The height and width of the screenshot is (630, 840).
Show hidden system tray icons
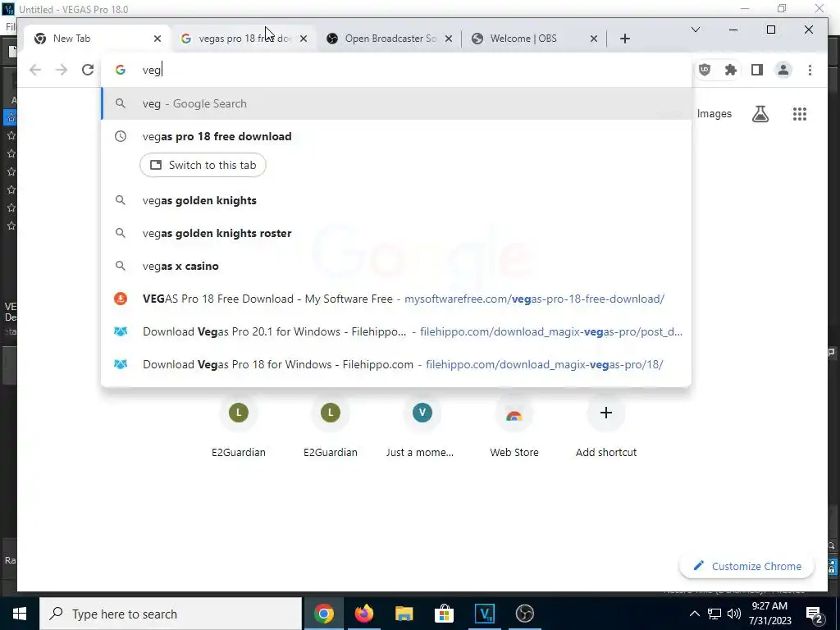click(x=694, y=614)
